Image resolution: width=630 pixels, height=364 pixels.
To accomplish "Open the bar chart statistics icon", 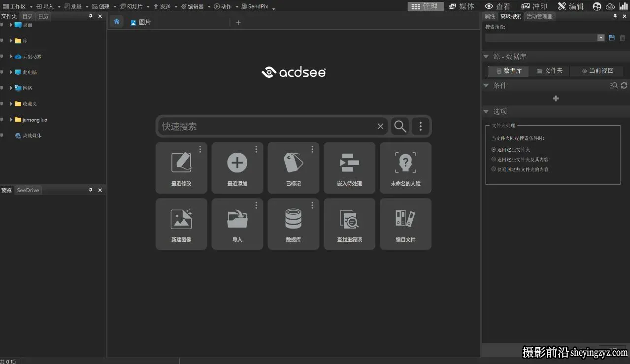I will [623, 6].
